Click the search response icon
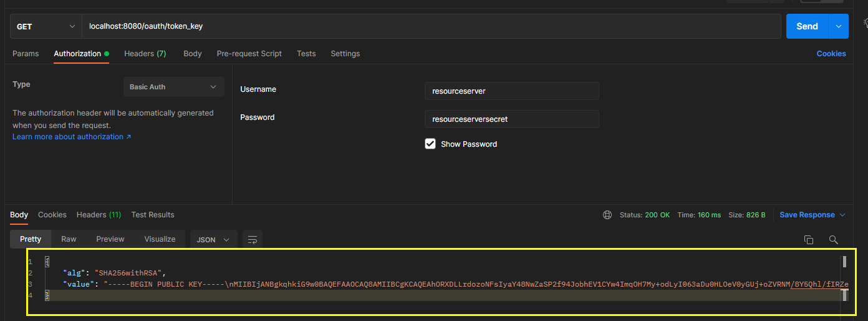The image size is (868, 321). (833, 240)
